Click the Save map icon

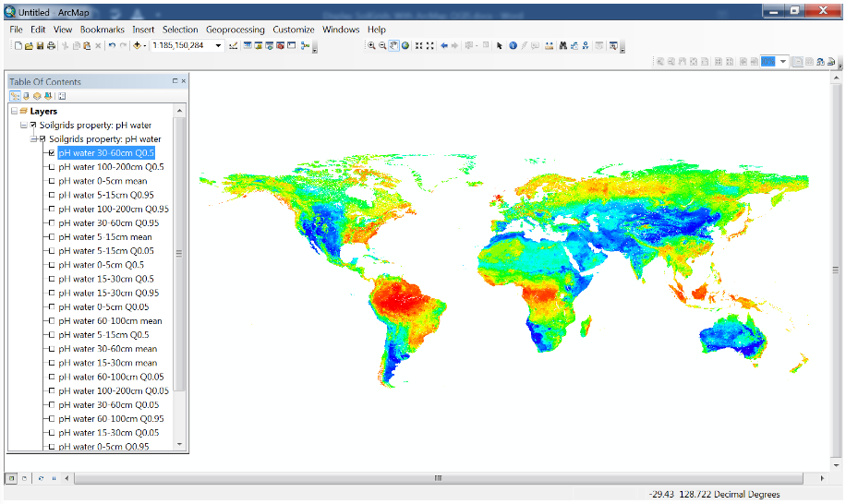41,45
